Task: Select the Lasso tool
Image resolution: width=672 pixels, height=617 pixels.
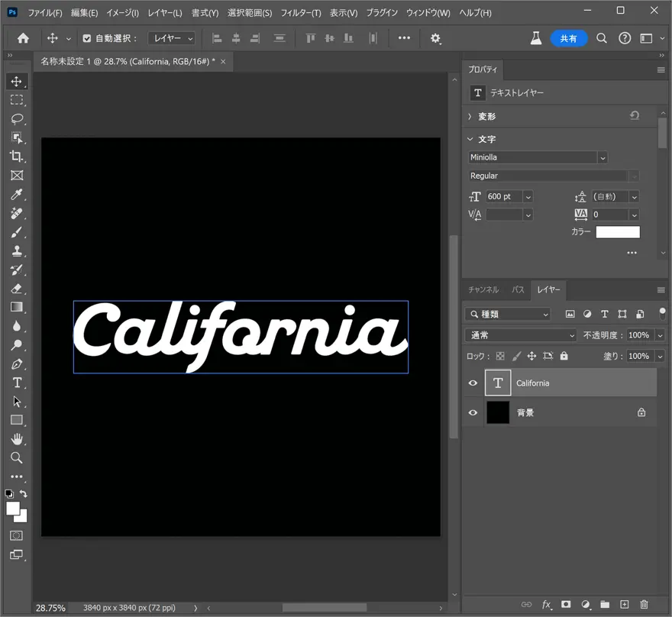Action: point(17,118)
